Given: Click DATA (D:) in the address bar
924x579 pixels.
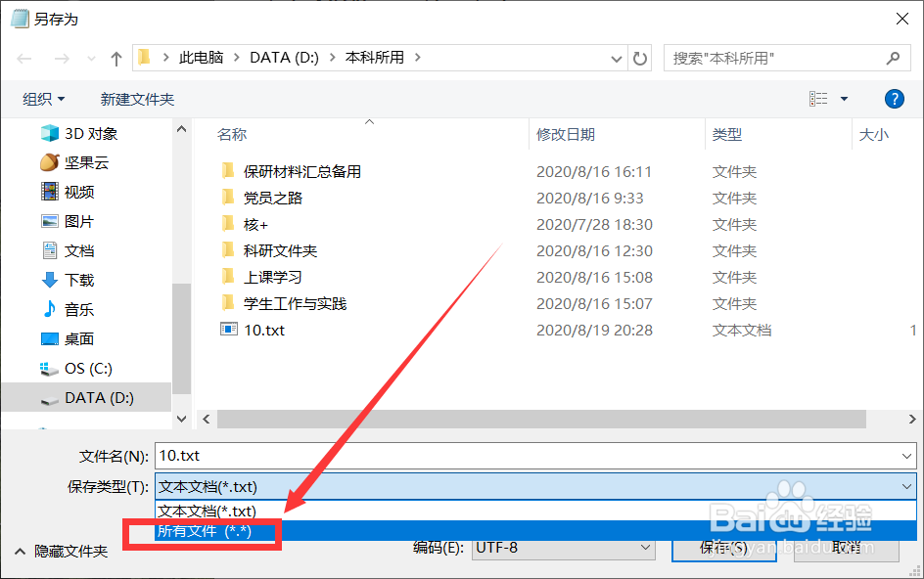Looking at the screenshot, I should (x=284, y=58).
